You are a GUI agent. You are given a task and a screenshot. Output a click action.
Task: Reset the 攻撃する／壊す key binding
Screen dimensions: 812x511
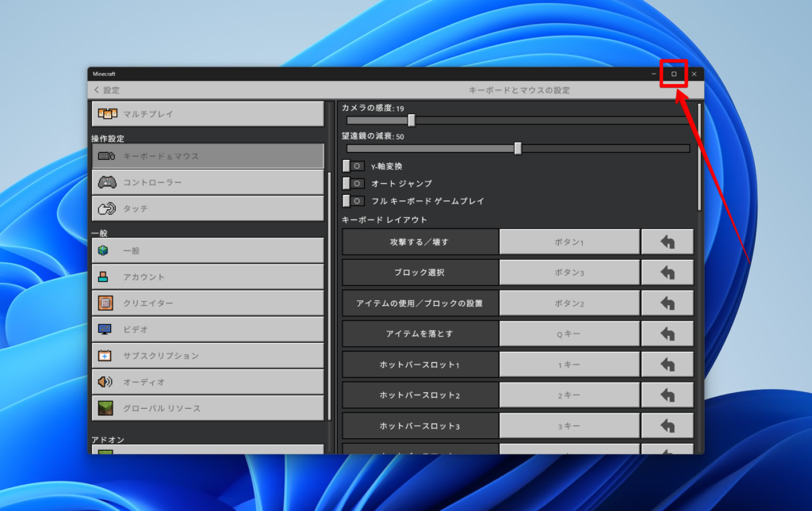[667, 242]
